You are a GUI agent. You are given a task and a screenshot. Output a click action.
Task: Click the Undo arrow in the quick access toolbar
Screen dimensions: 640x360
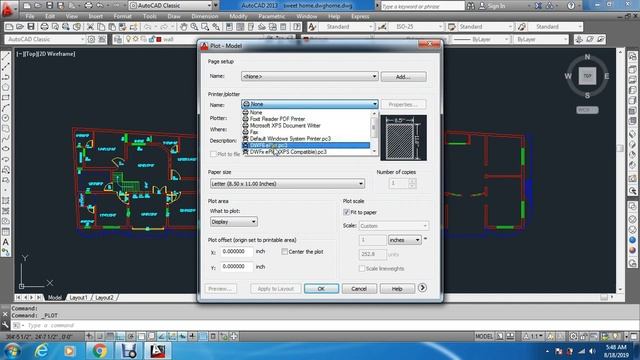click(x=100, y=6)
